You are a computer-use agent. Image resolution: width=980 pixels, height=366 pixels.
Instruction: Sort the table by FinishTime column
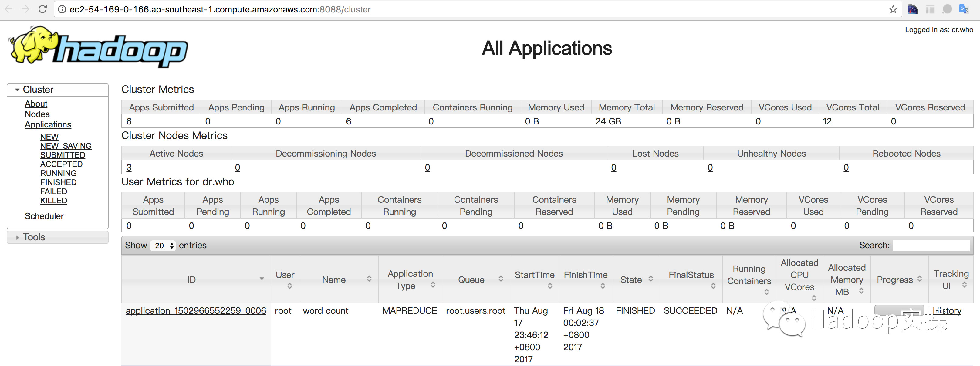[x=586, y=280]
